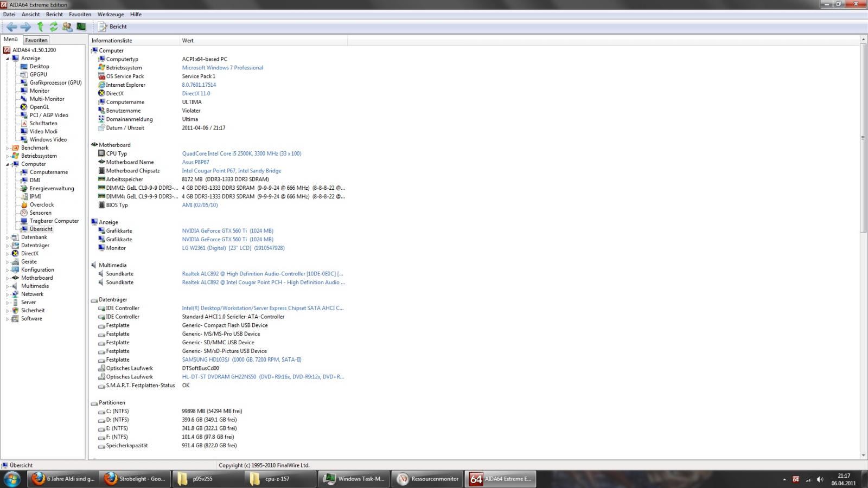The image size is (868, 488).
Task: Expand the Netzwerk tree node
Action: [x=8, y=294]
